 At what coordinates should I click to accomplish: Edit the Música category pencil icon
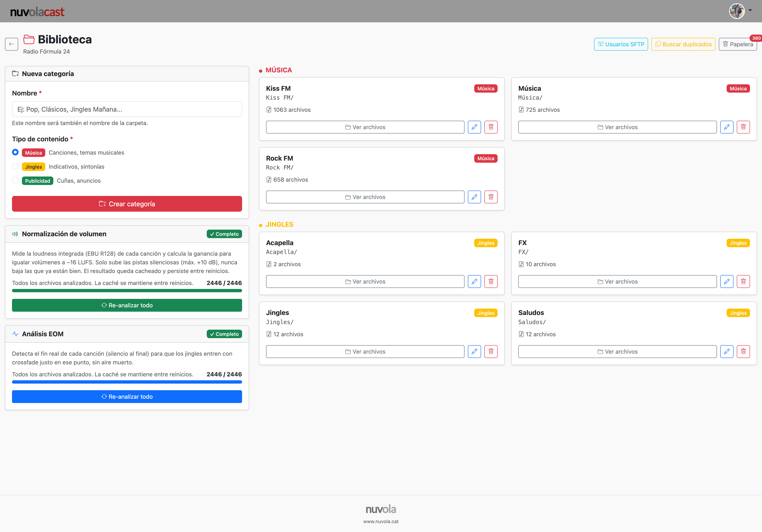(726, 127)
